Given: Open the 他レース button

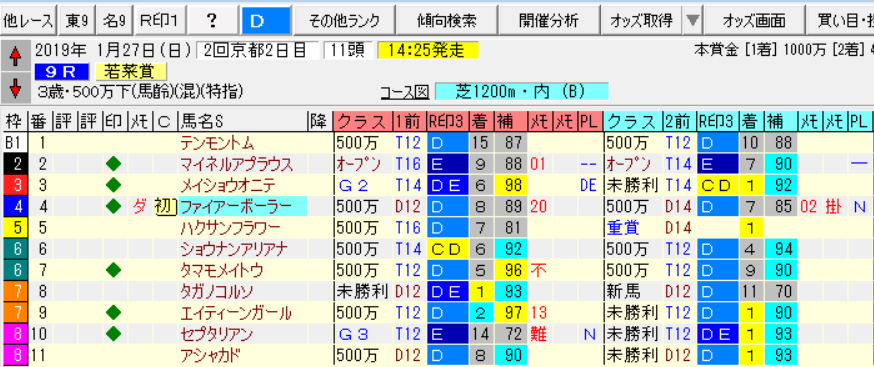Looking at the screenshot, I should [28, 21].
